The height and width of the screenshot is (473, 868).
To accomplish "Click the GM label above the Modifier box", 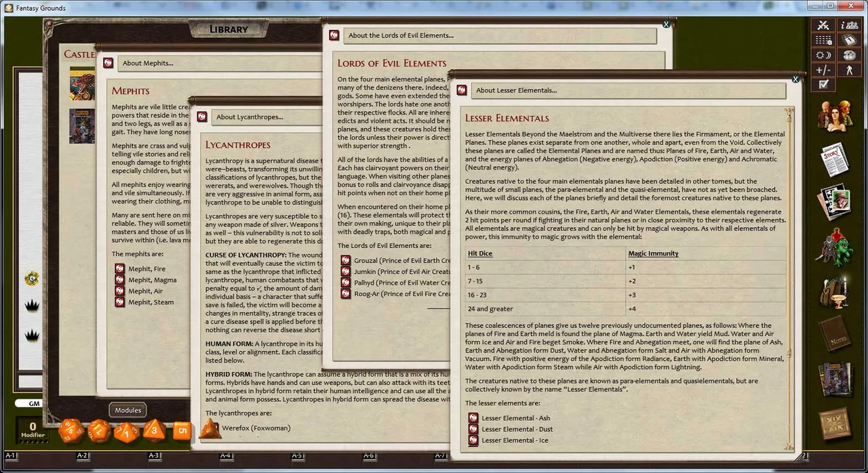I will pyautogui.click(x=33, y=404).
